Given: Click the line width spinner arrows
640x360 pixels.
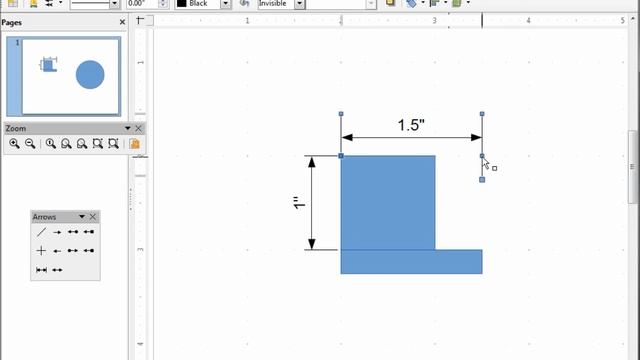Looking at the screenshot, I should point(163,4).
